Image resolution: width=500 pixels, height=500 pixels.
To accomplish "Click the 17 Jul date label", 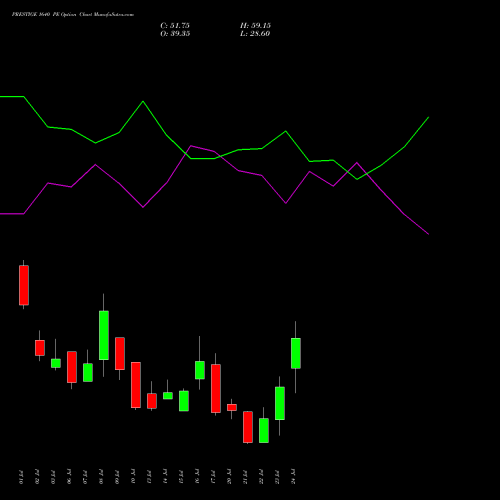I will [x=213, y=477].
